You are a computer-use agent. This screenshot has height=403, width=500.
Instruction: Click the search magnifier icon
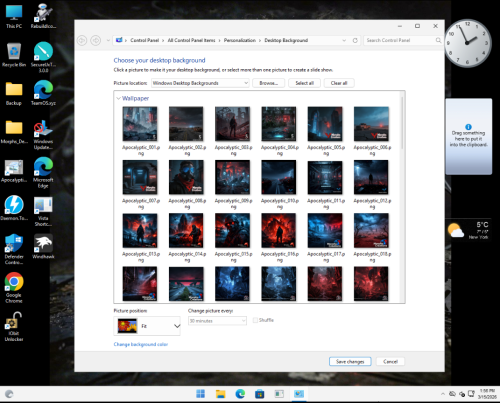(x=438, y=40)
